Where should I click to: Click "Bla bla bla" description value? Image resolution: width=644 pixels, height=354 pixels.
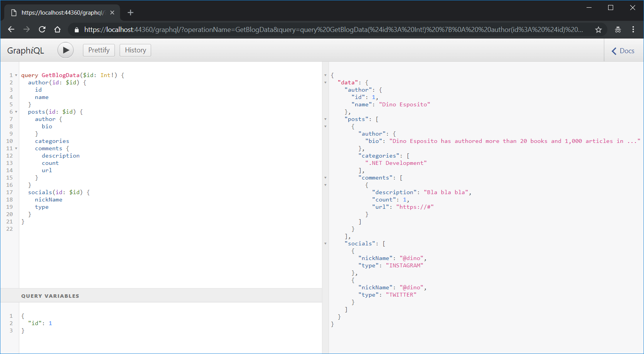(x=446, y=192)
